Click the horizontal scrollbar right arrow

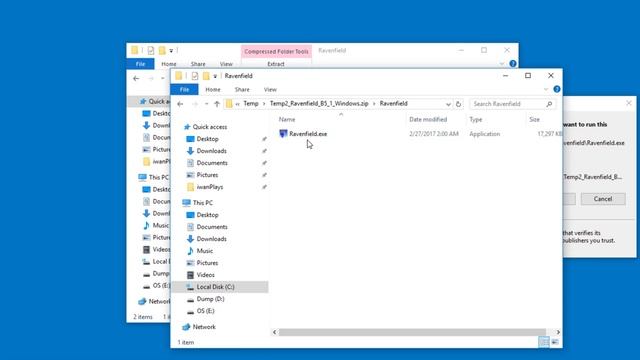tap(558, 332)
